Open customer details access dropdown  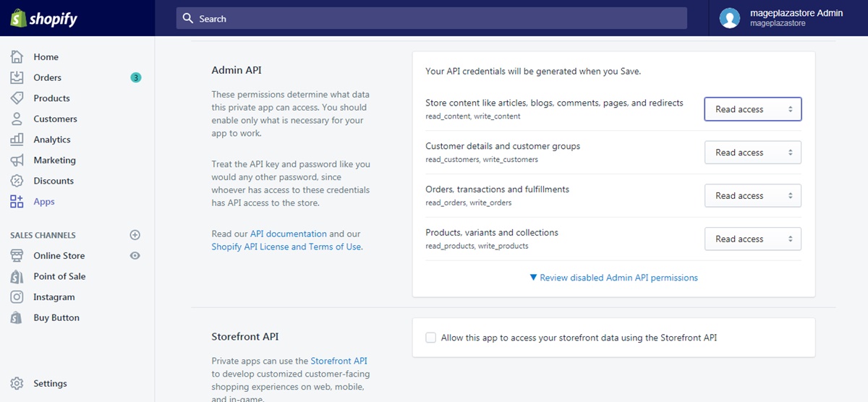click(x=753, y=153)
